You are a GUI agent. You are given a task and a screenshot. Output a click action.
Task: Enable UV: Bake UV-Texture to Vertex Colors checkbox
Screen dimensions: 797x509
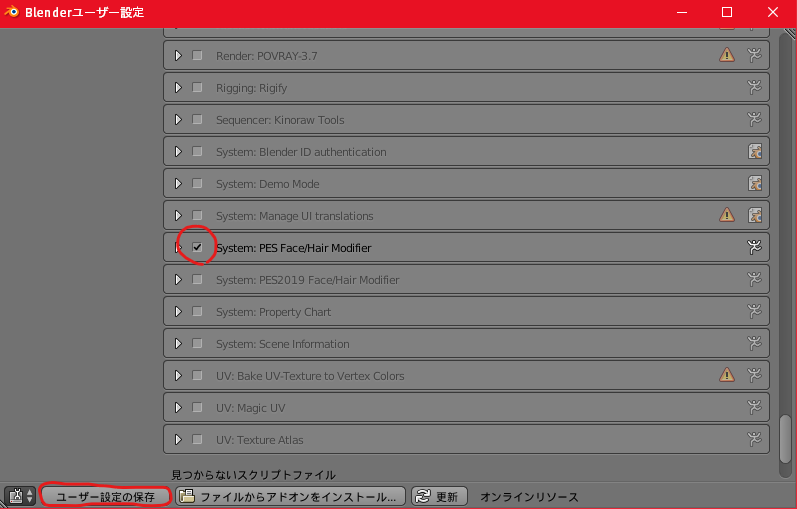point(197,375)
